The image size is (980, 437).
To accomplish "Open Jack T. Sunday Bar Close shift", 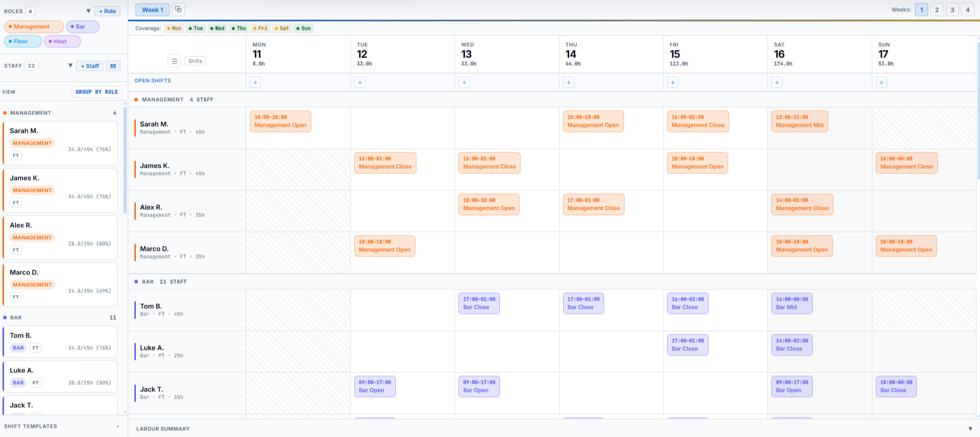I will coord(896,387).
